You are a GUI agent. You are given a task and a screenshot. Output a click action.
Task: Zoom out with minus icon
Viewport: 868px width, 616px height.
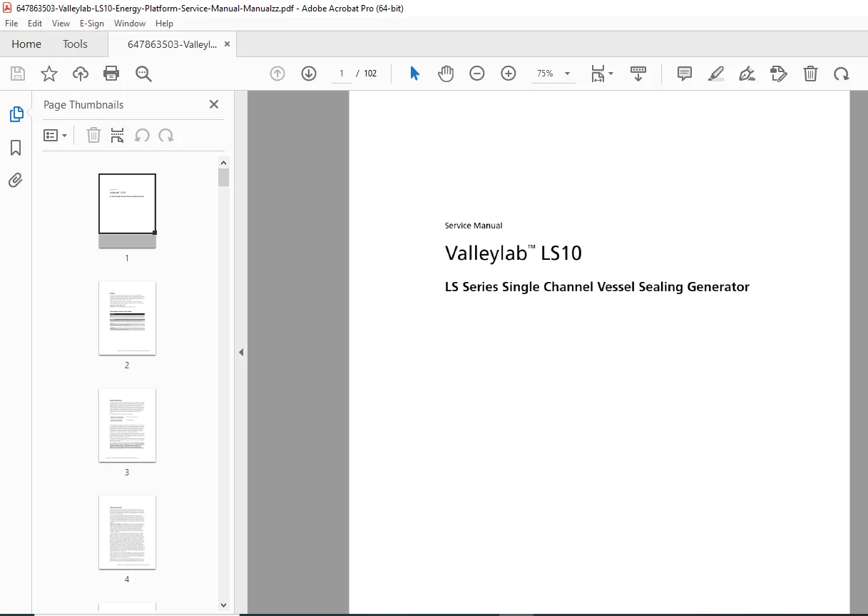pos(477,74)
